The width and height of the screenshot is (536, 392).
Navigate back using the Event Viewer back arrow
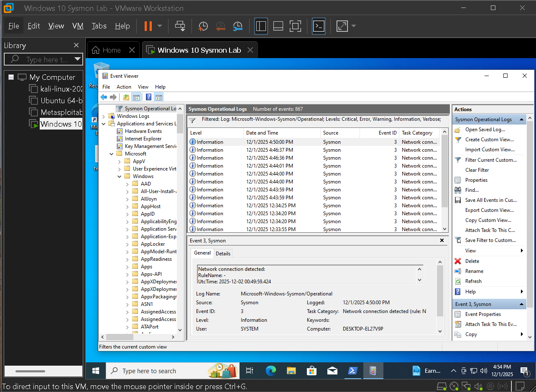tap(103, 97)
